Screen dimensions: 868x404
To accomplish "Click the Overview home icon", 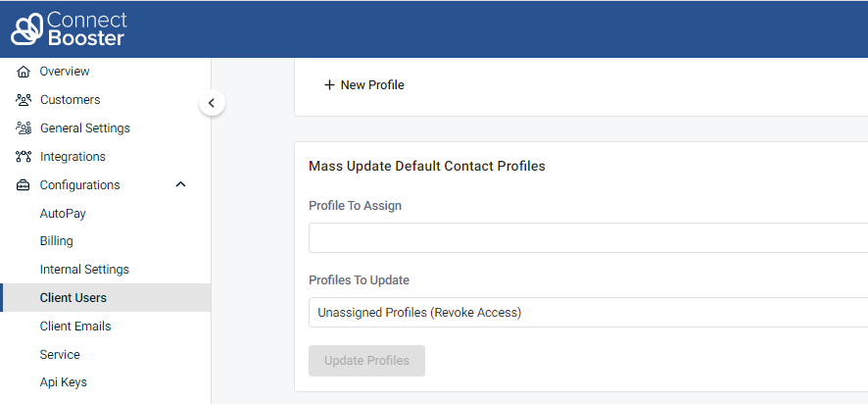I will (24, 72).
